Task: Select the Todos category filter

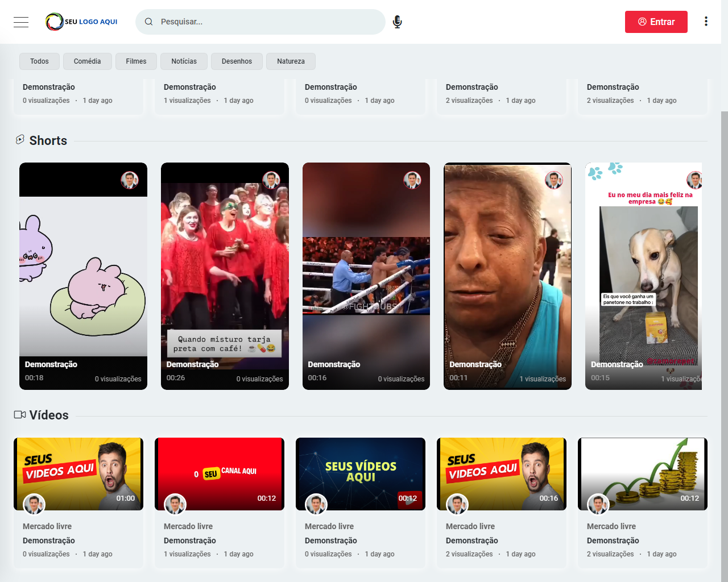Action: click(x=39, y=61)
